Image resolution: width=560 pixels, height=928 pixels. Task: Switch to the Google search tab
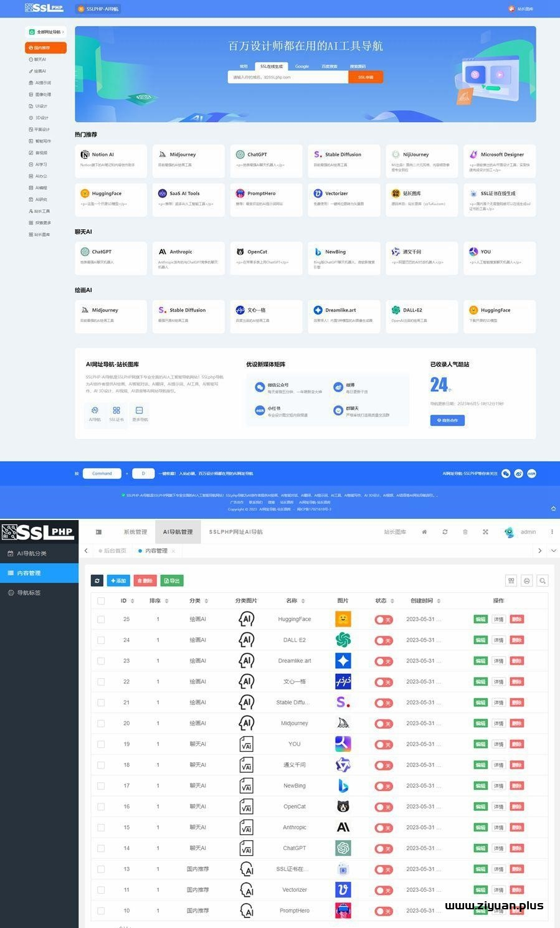coord(302,66)
